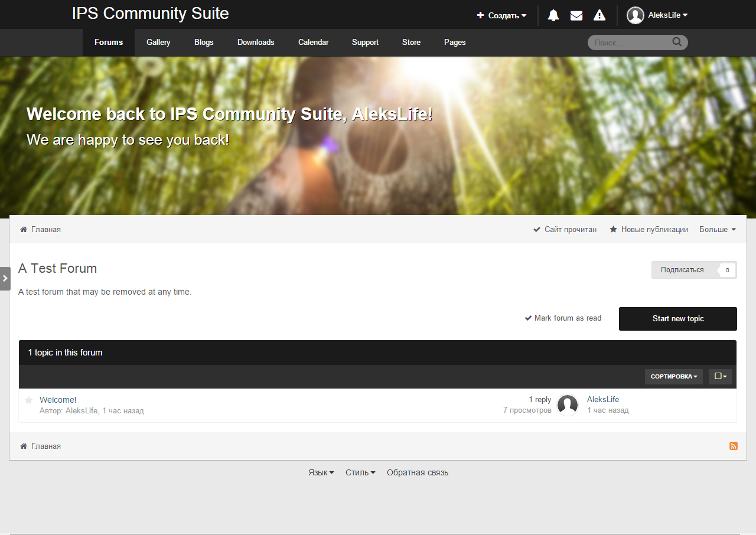The image size is (756, 535).
Task: Click the follower count 0 badge
Action: pos(727,270)
